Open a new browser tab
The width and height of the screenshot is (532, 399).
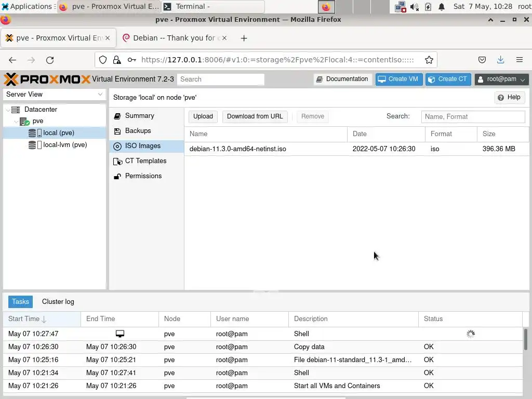click(x=244, y=38)
